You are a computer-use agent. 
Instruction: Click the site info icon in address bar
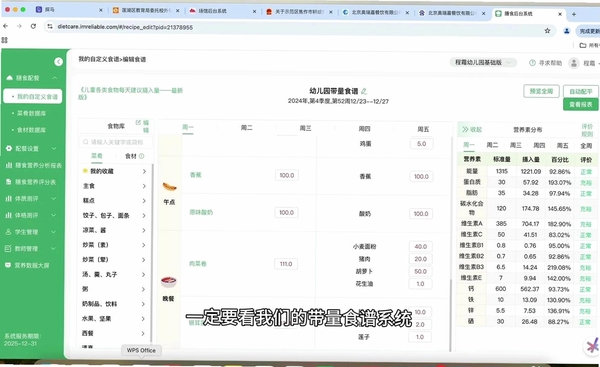50,26
